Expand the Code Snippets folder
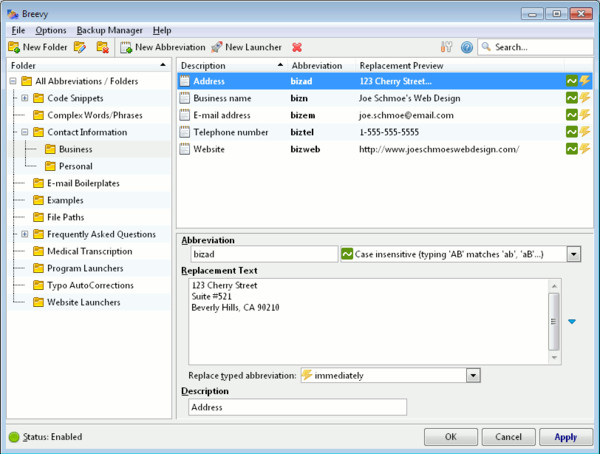600x454 pixels. pos(24,98)
